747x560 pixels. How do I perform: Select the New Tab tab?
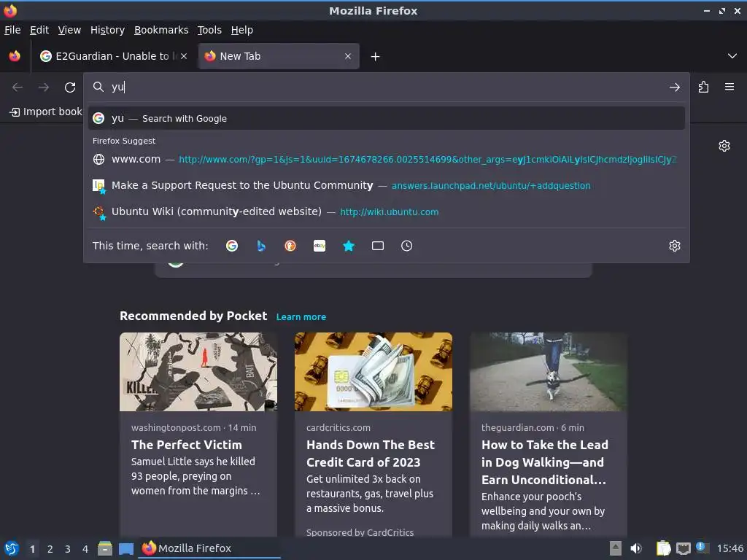tap(279, 56)
